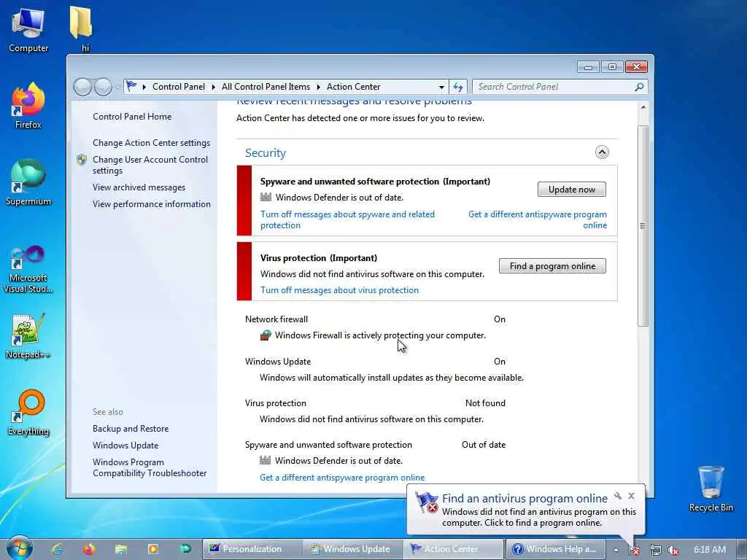Click the Action Center flag tray icon

tap(634, 550)
